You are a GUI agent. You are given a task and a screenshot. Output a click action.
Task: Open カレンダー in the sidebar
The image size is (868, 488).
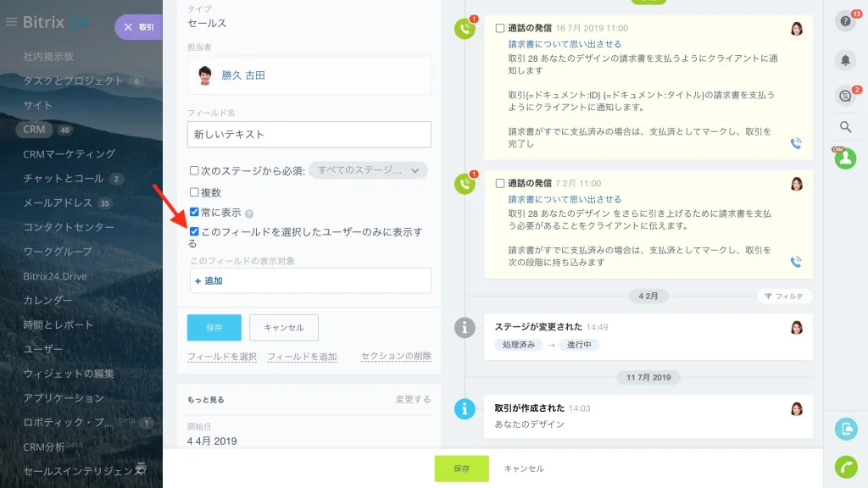coord(47,301)
